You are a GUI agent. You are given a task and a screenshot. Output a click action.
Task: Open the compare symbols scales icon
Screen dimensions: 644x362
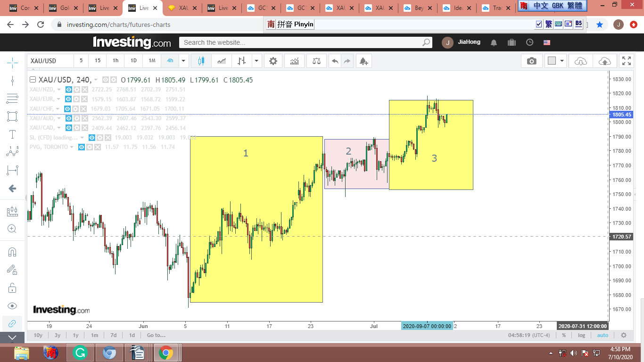click(x=316, y=61)
